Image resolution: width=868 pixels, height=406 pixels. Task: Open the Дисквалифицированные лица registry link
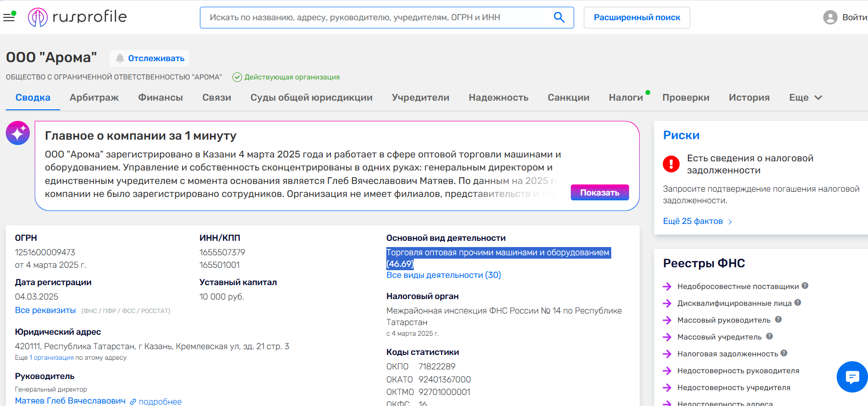[x=735, y=303]
